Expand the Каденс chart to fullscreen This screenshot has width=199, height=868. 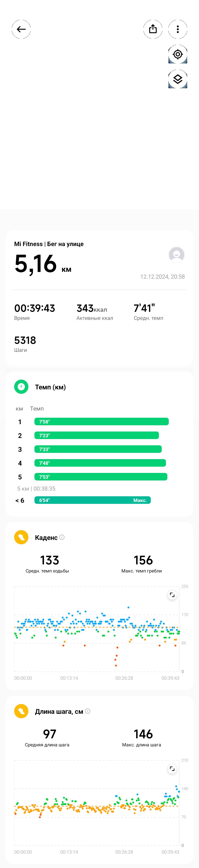click(172, 595)
